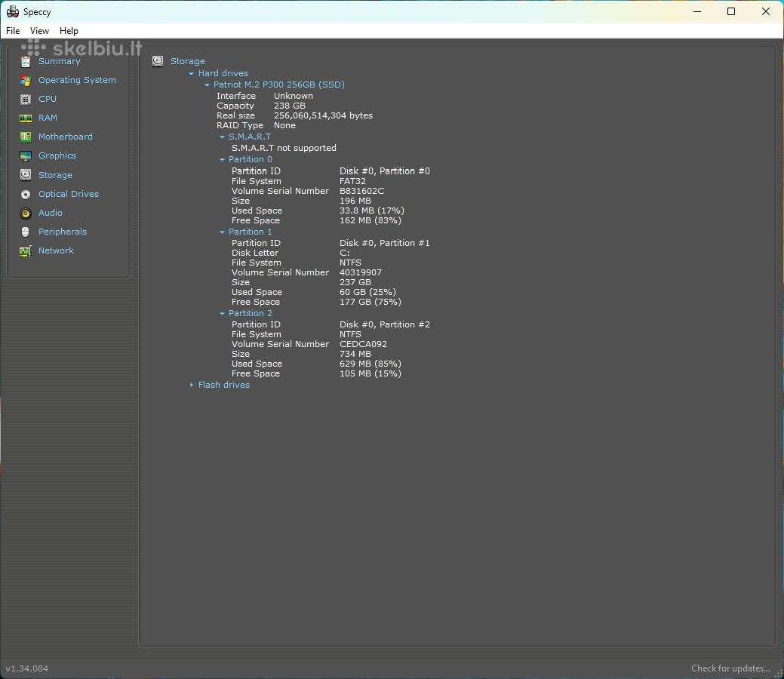The height and width of the screenshot is (679, 784).
Task: Open the Optical Drives disc icon
Action: click(26, 194)
